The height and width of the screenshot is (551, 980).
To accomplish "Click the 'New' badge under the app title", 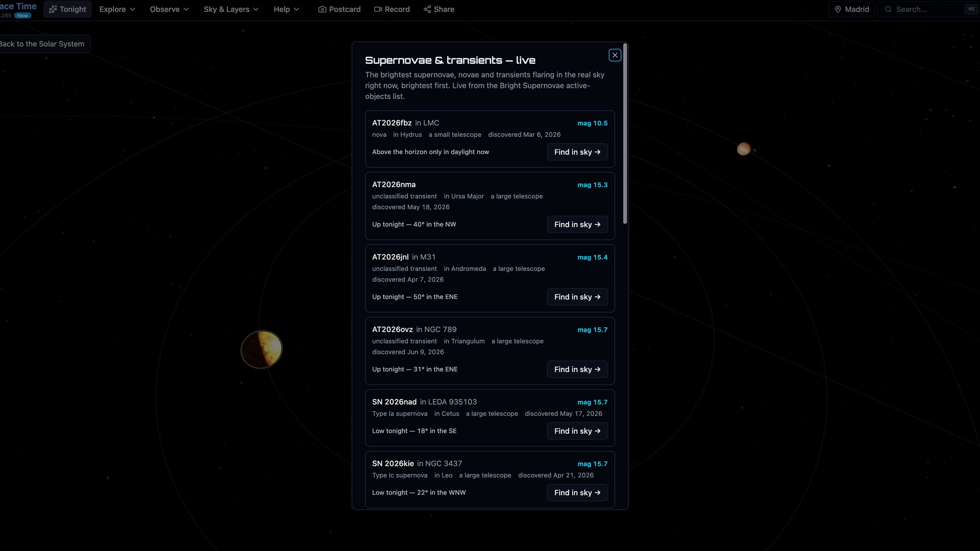I will (22, 16).
